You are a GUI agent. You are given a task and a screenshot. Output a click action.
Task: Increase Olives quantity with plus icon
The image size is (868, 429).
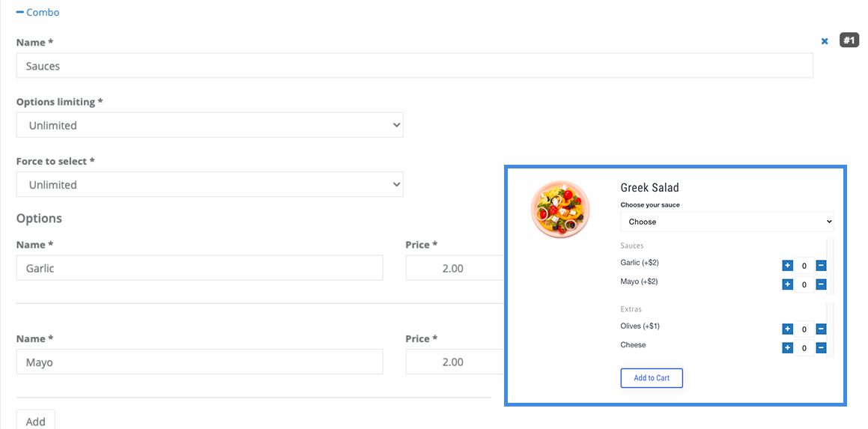(x=787, y=329)
